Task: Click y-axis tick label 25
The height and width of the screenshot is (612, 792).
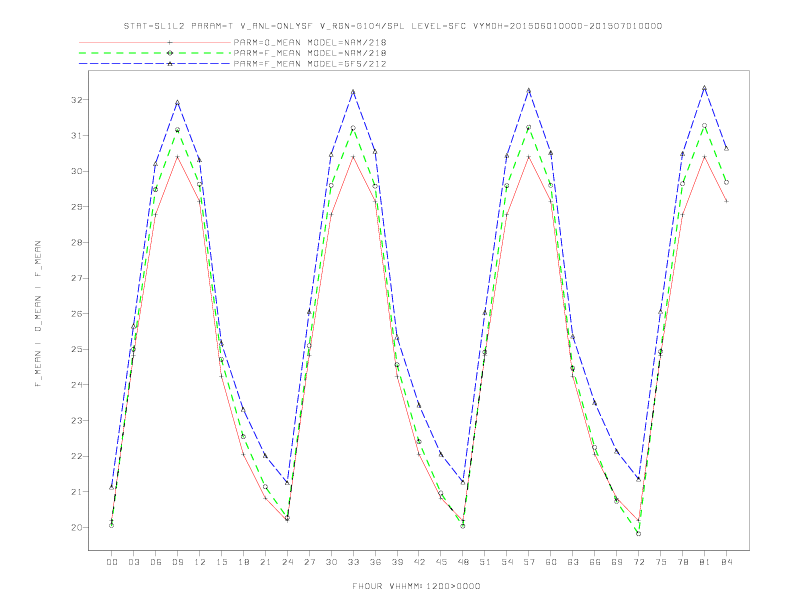Action: click(x=76, y=349)
